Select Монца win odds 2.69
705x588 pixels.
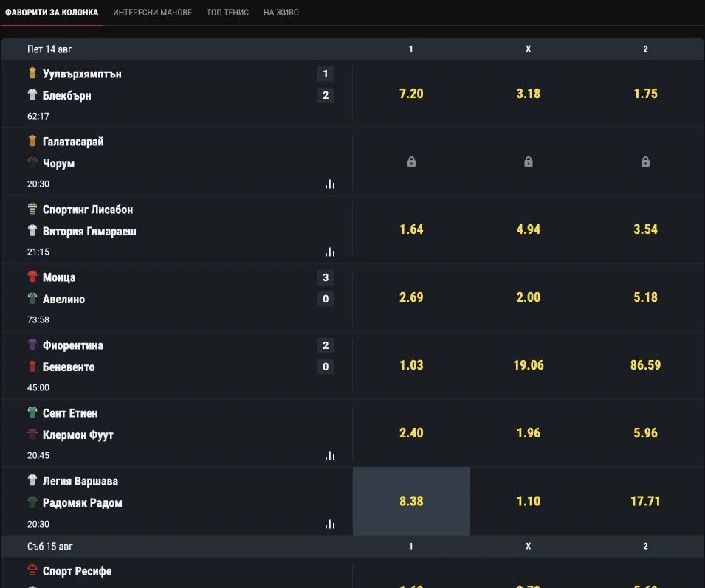click(x=411, y=297)
